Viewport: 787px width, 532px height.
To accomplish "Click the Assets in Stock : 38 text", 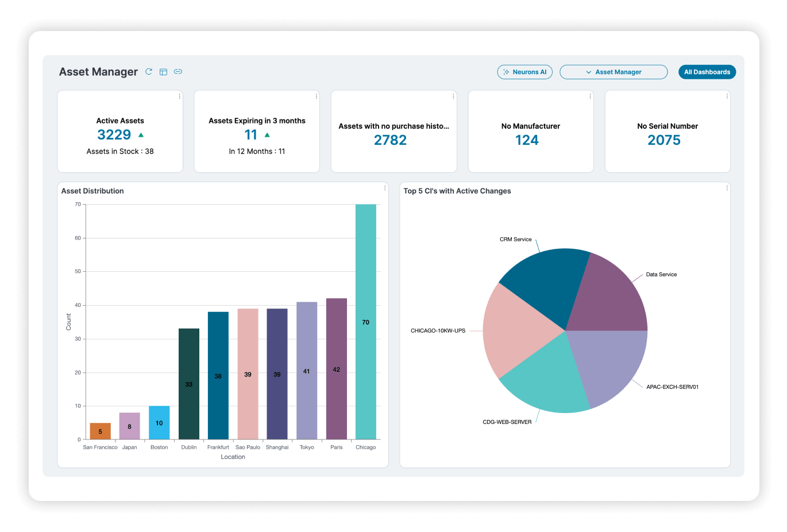I will click(x=120, y=152).
